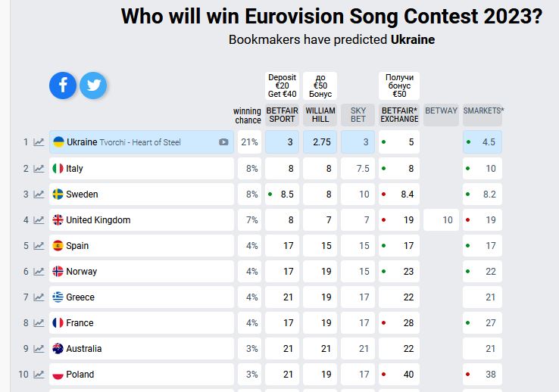Screen dimensions: 559x392
Task: Play Ukraine's Heart of Steel video icon
Action: tap(223, 142)
